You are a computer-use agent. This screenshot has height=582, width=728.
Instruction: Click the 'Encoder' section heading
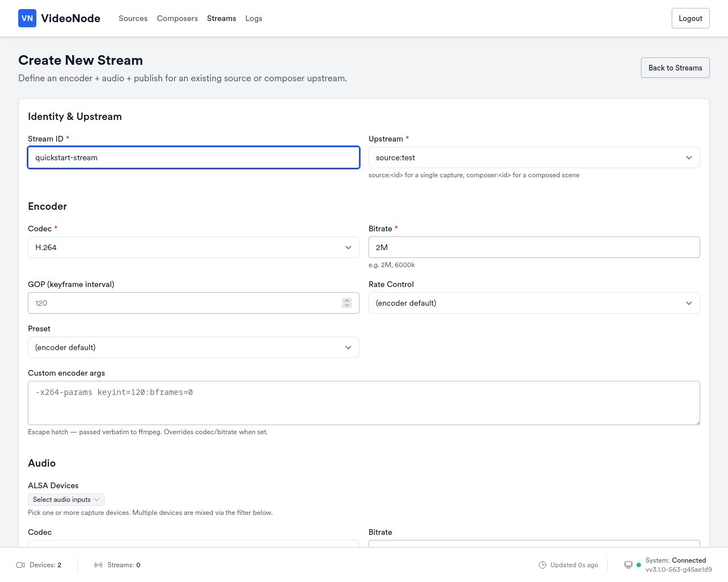click(x=47, y=206)
